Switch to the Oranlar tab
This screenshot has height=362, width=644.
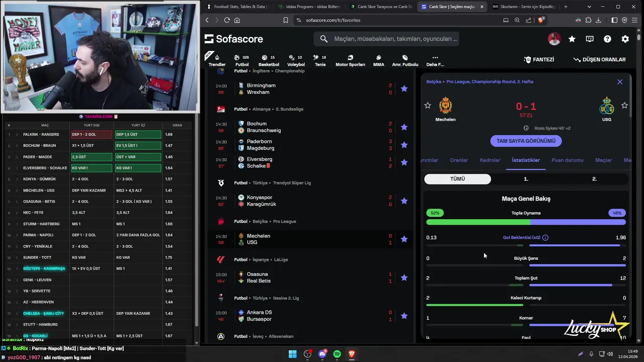click(x=459, y=160)
